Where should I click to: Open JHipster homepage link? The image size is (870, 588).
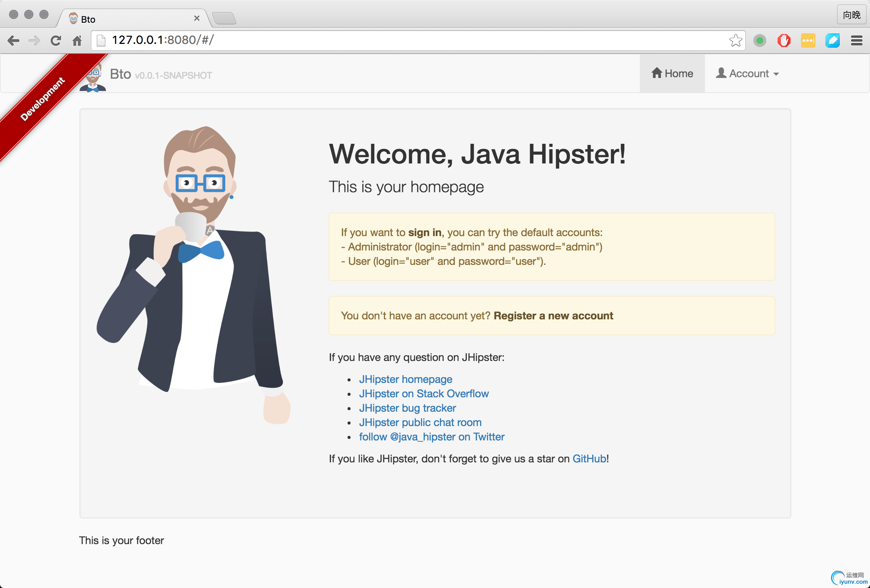coord(405,379)
